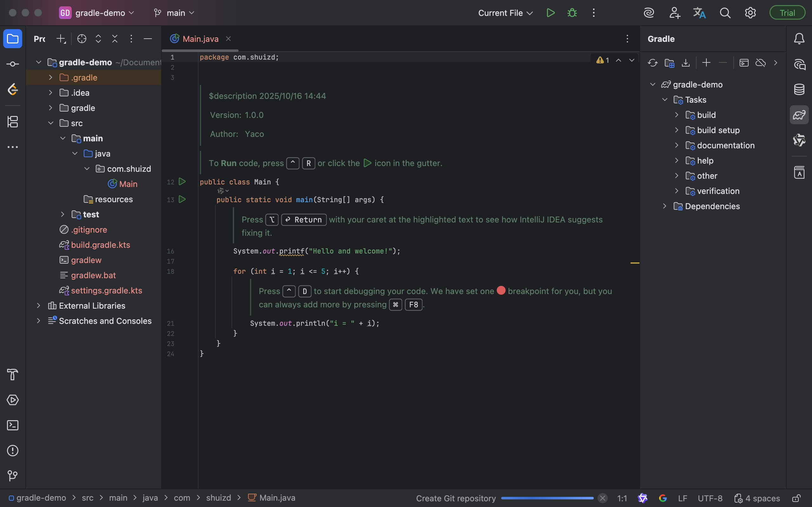The width and height of the screenshot is (812, 507).
Task: Open the Database tool window icon
Action: point(799,89)
